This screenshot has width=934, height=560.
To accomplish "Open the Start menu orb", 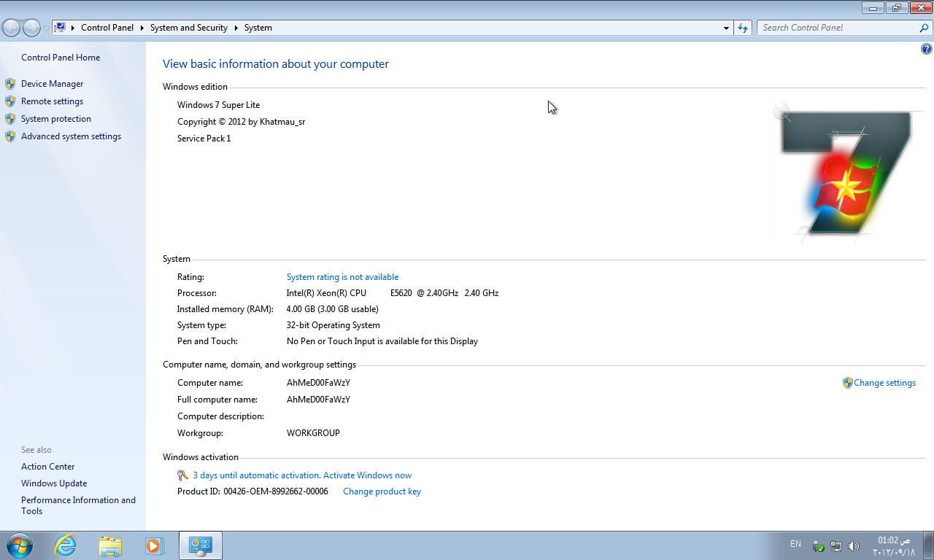I will (19, 545).
